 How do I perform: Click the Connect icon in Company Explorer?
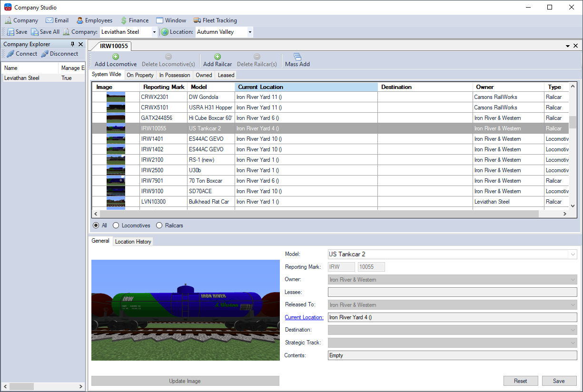coord(10,54)
